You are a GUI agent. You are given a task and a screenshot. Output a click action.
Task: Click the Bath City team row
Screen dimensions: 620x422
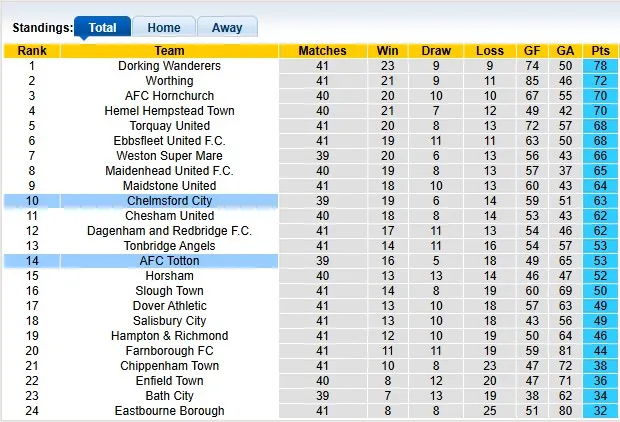tap(169, 396)
